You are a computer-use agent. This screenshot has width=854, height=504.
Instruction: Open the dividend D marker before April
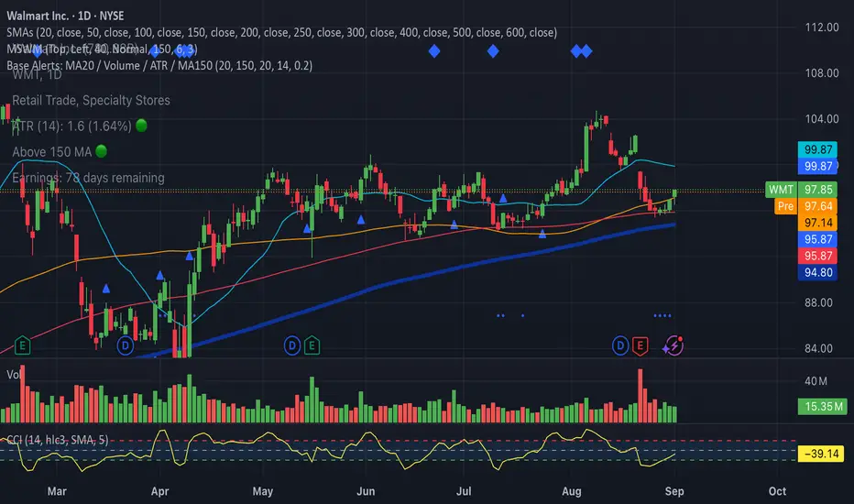tap(126, 345)
